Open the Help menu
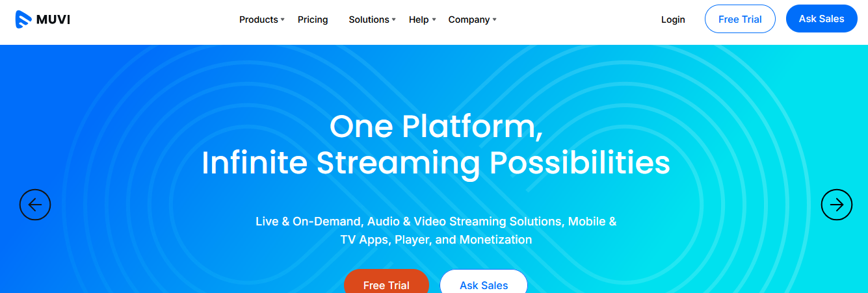This screenshot has height=293, width=868. click(x=419, y=19)
